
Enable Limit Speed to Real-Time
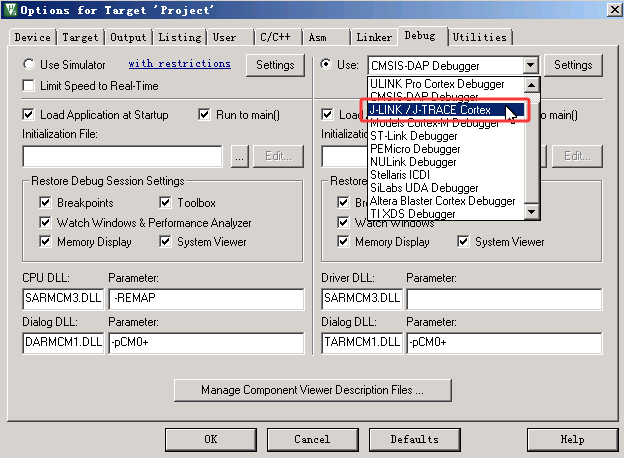pos(28,86)
